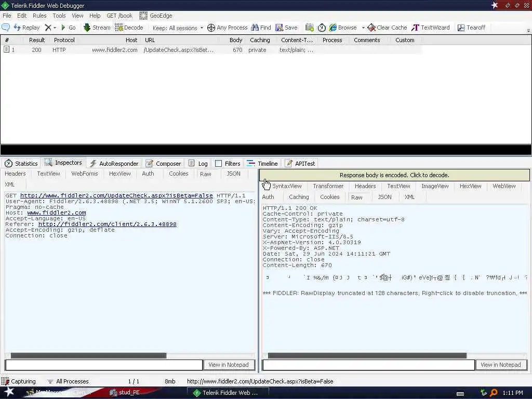Viewport: 532px width, 399px height.
Task: Select the response SyntaxView tab
Action: coord(287,187)
